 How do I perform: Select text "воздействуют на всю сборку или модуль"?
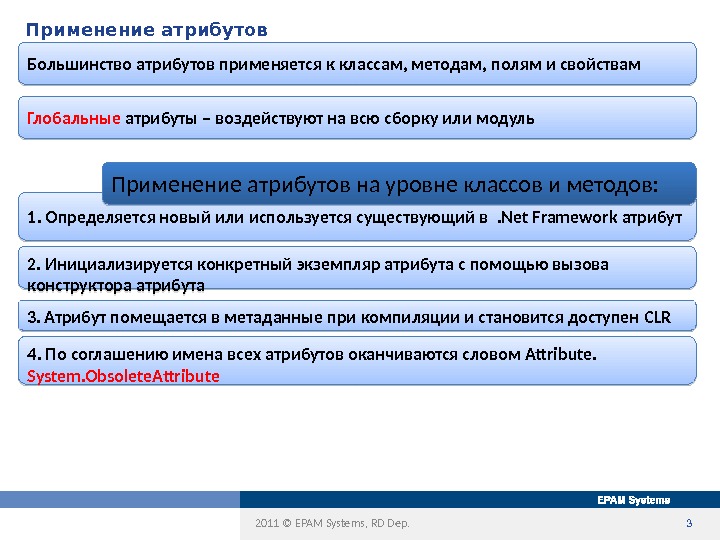coord(374,118)
